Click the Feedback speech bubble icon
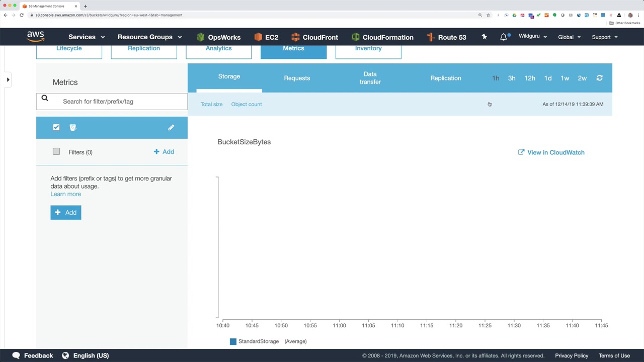The width and height of the screenshot is (644, 362). 16,355
